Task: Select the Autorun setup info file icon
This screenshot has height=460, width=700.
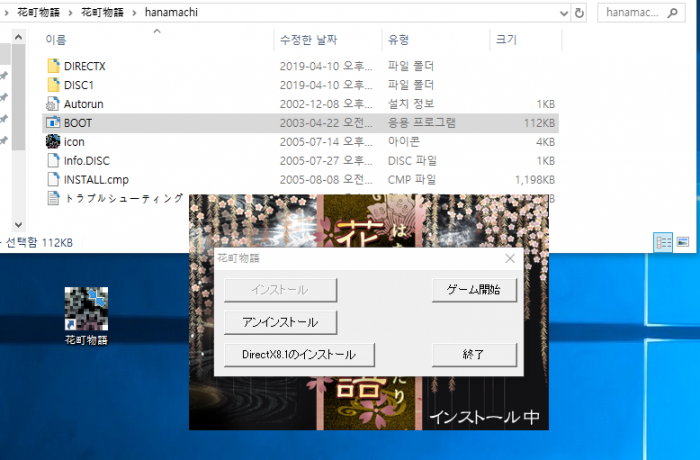Action: coord(53,104)
